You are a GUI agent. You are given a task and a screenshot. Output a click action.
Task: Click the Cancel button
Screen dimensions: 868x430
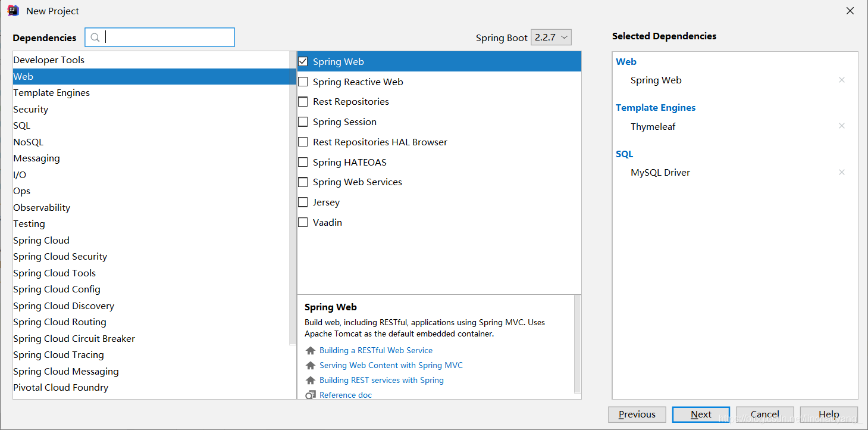tap(764, 414)
